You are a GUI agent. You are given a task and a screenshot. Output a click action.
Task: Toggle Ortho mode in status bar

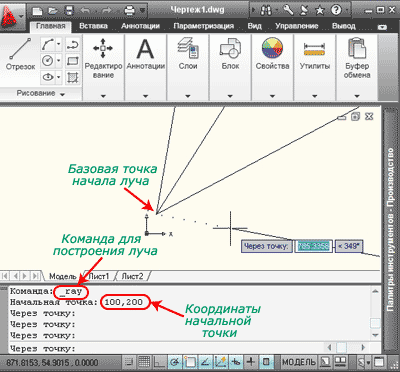(159, 362)
